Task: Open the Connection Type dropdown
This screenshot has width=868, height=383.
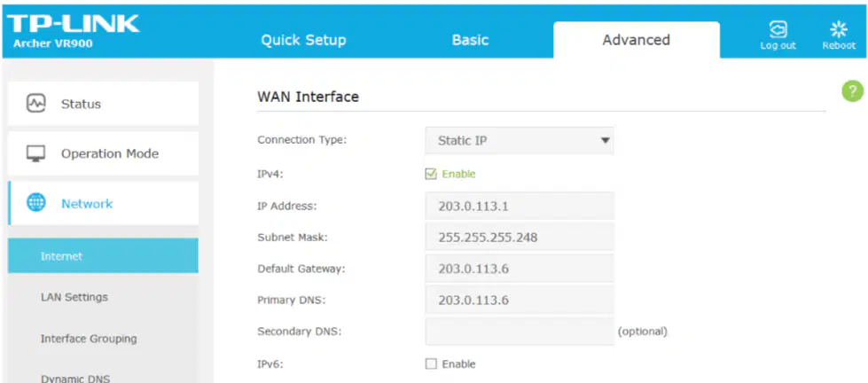Action: 520,141
